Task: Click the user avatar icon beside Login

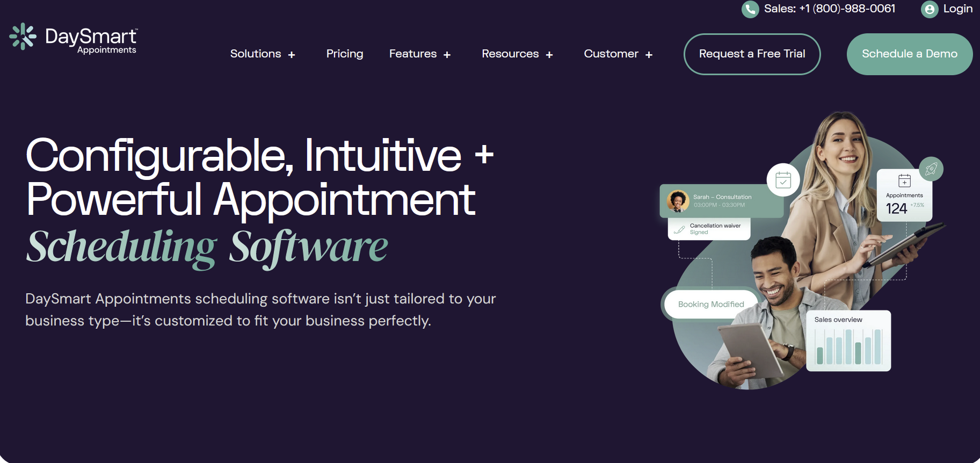Action: (929, 9)
